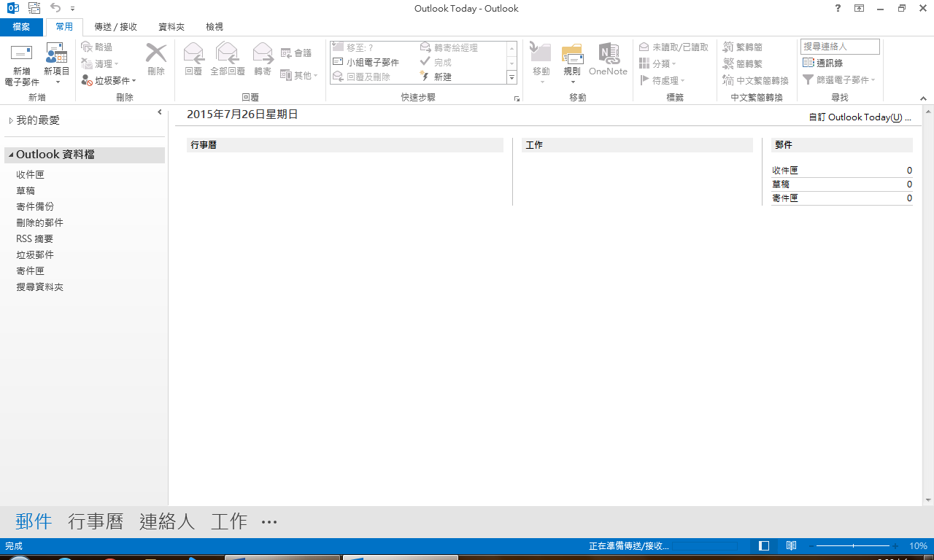
Task: Click Send/Receive All Folders quick access icon
Action: [x=34, y=9]
